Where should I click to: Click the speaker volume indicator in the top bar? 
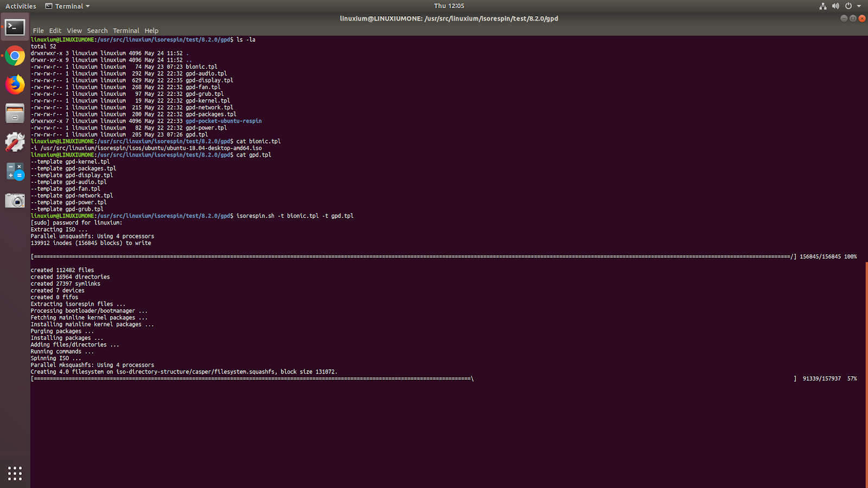point(835,6)
